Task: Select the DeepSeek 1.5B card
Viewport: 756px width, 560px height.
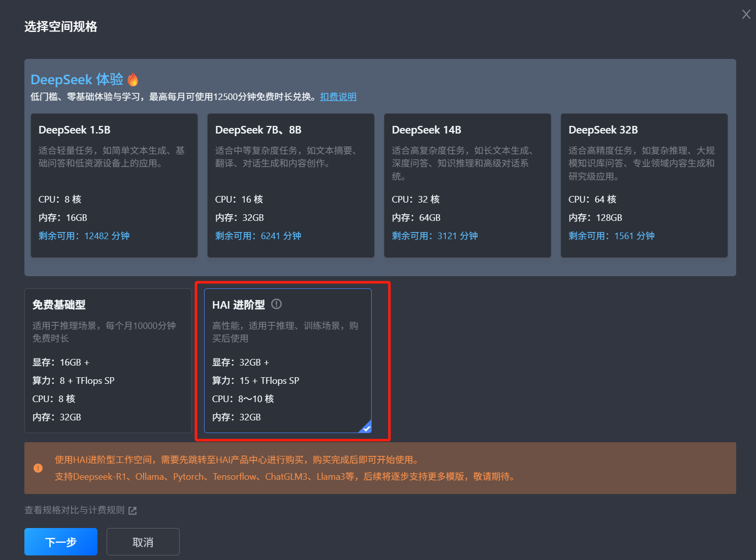Action: click(x=114, y=185)
